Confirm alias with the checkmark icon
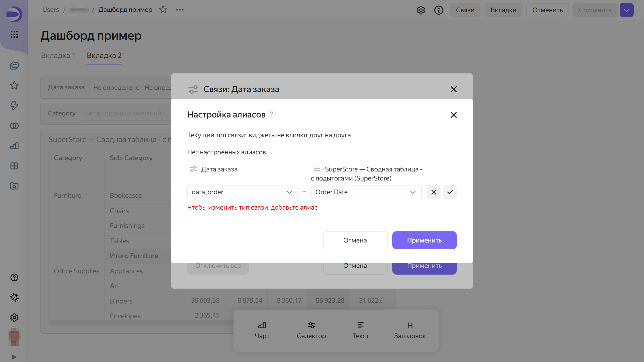The height and width of the screenshot is (362, 644). 449,192
